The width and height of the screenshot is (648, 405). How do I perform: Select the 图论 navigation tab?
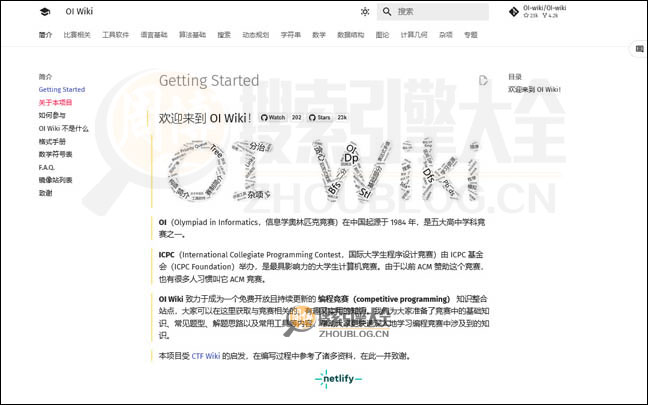point(382,35)
